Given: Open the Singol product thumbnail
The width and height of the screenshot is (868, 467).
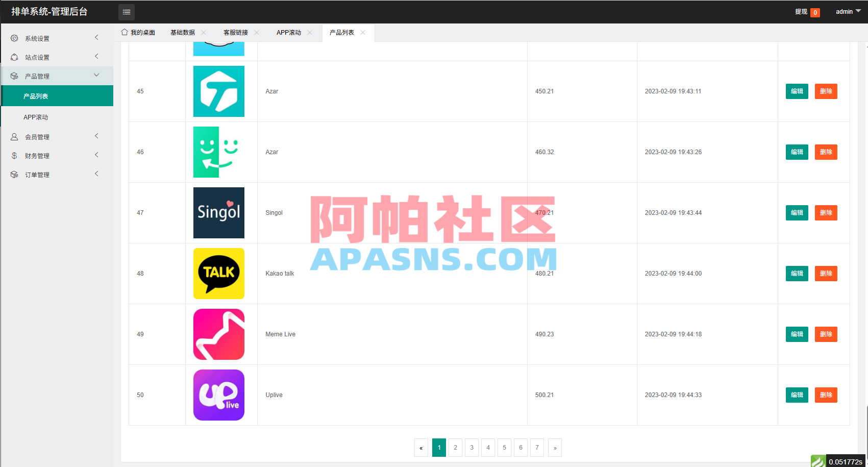Looking at the screenshot, I should point(219,213).
